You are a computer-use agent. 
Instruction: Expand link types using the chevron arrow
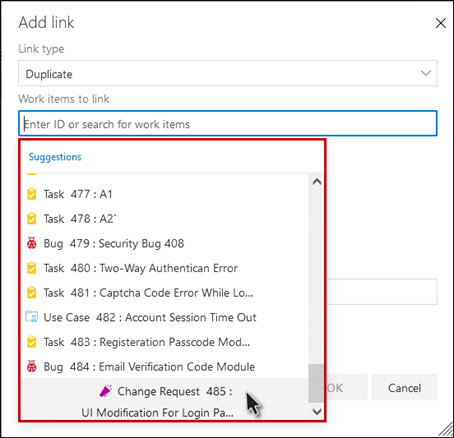tap(426, 73)
